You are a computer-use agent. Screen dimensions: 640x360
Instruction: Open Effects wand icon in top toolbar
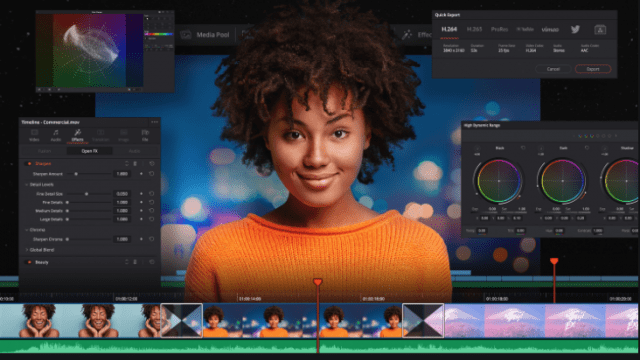coord(407,35)
